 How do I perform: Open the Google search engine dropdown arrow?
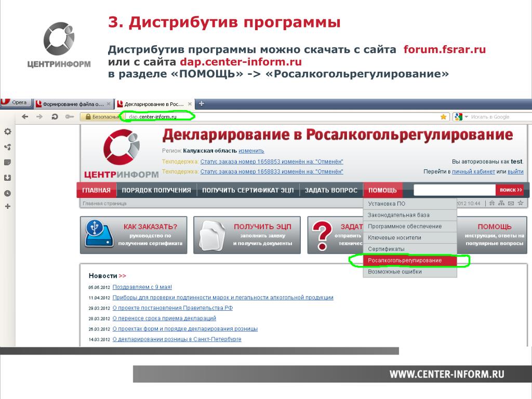(x=466, y=117)
